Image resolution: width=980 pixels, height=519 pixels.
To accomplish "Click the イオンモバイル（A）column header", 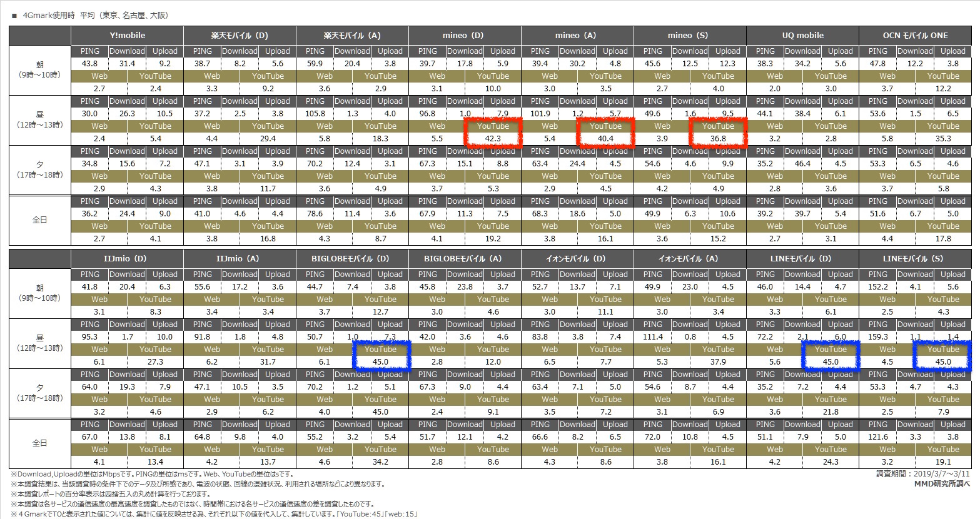I will [690, 259].
